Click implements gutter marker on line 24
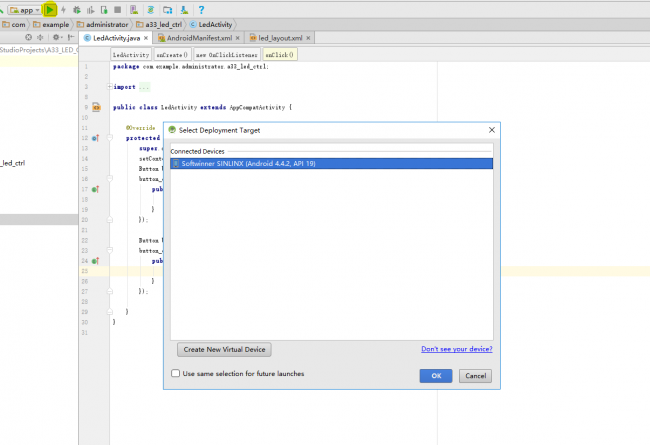The width and height of the screenshot is (650, 445). coord(95,261)
